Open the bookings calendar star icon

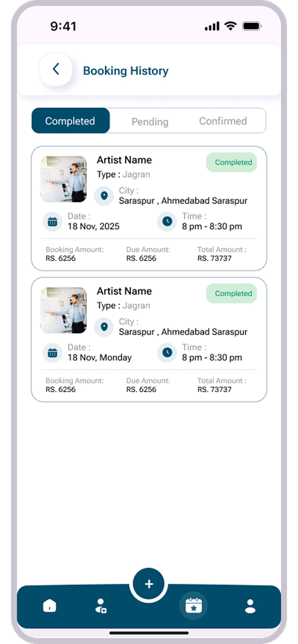pyautogui.click(x=194, y=605)
